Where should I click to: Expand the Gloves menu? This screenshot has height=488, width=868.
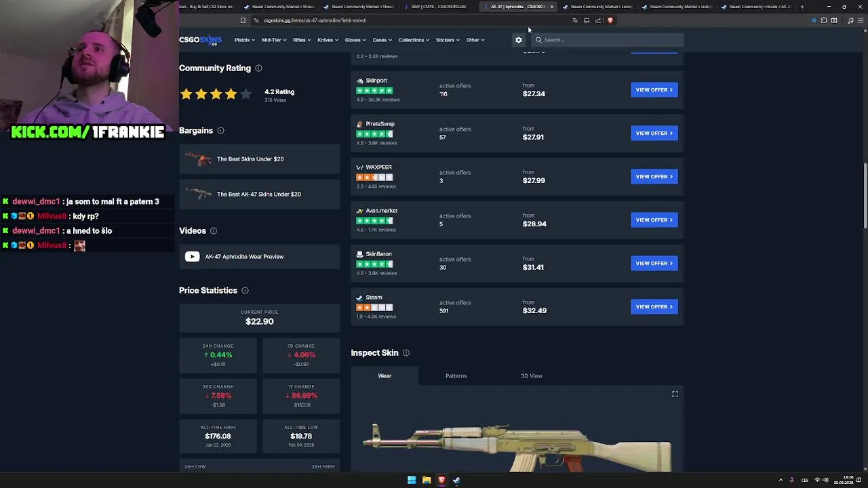355,40
